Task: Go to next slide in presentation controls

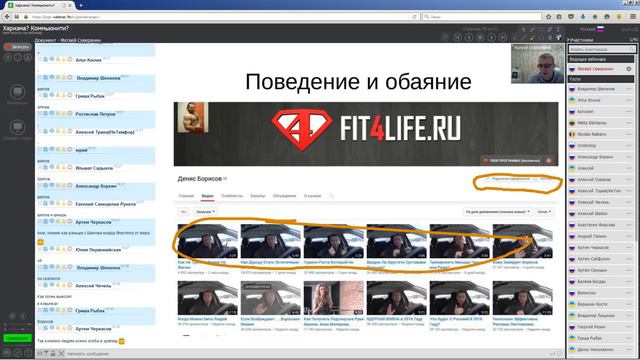Action: click(x=492, y=37)
